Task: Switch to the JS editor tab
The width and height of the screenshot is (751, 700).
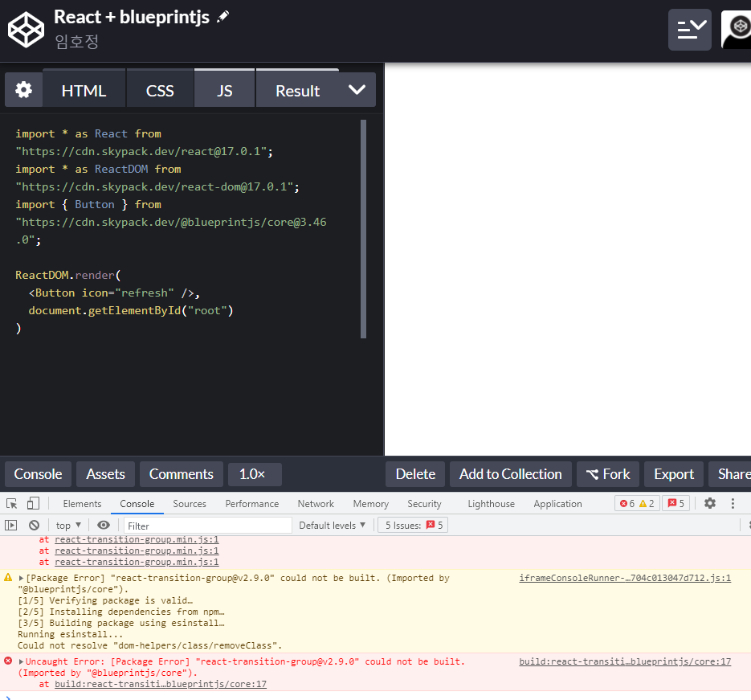Action: 224,91
